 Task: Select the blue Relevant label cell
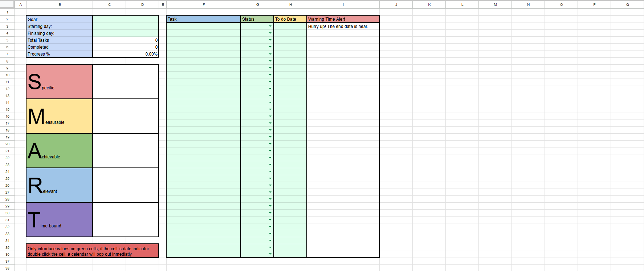60,185
